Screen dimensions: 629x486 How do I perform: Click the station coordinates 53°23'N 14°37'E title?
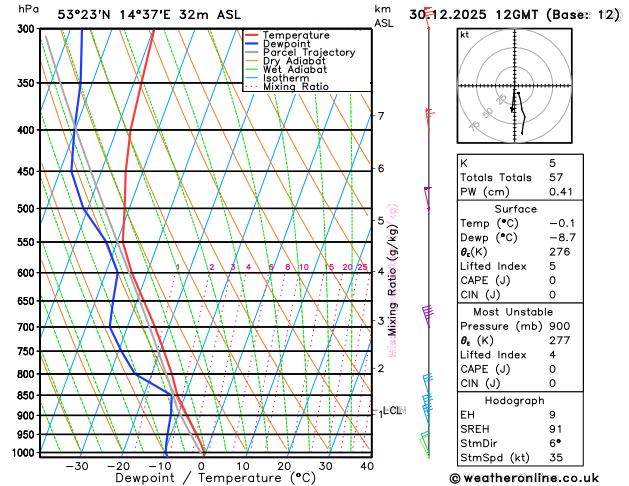(114, 15)
